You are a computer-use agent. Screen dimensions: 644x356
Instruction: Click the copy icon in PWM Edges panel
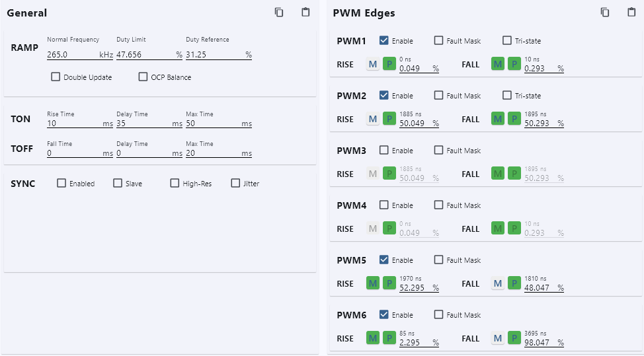click(x=605, y=13)
